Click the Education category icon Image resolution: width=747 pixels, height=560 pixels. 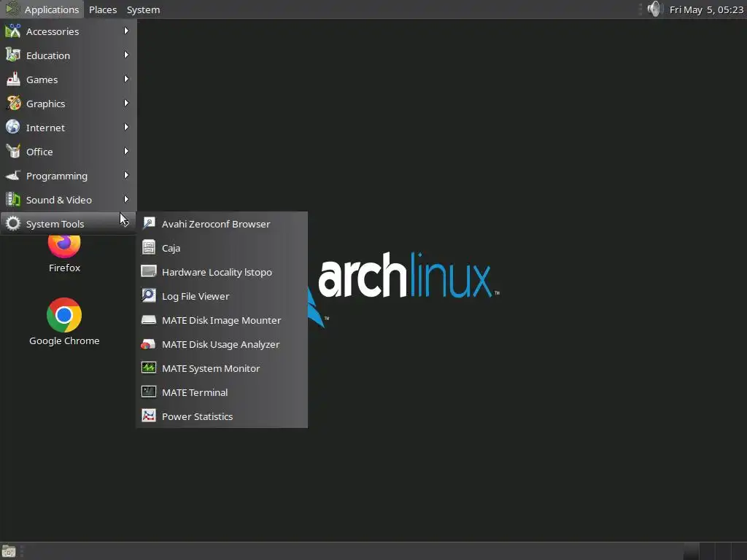(13, 55)
